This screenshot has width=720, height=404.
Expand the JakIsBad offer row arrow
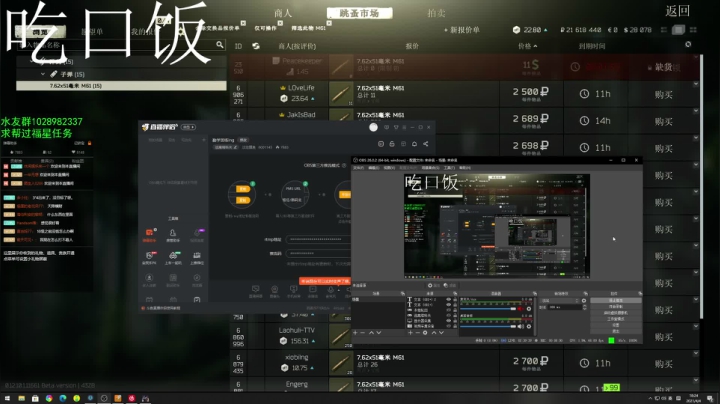coord(696,111)
